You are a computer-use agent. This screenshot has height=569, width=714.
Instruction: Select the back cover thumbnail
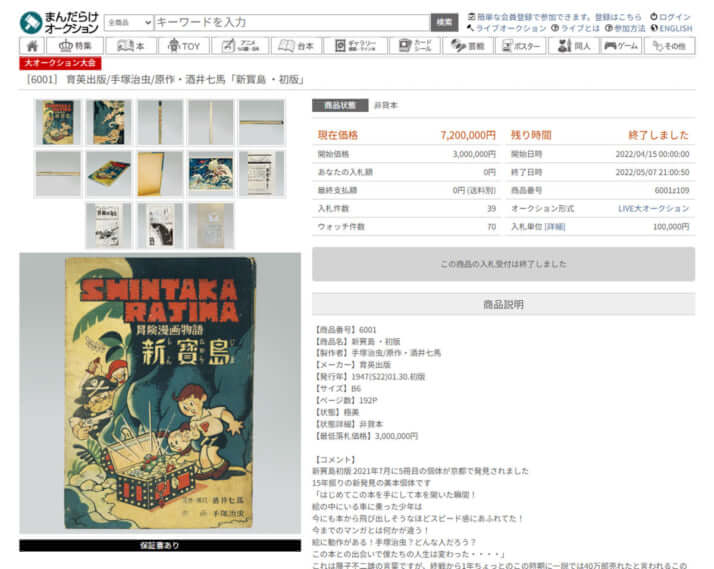pyautogui.click(x=109, y=122)
